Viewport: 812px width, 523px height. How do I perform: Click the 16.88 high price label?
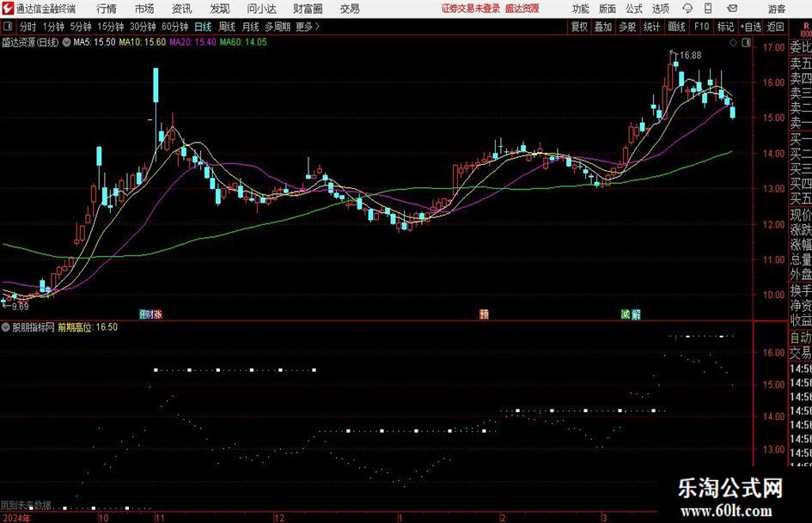pyautogui.click(x=690, y=56)
